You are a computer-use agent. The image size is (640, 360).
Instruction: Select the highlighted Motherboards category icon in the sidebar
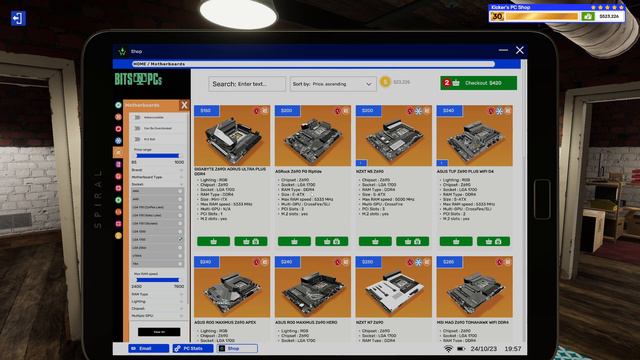tap(118, 152)
